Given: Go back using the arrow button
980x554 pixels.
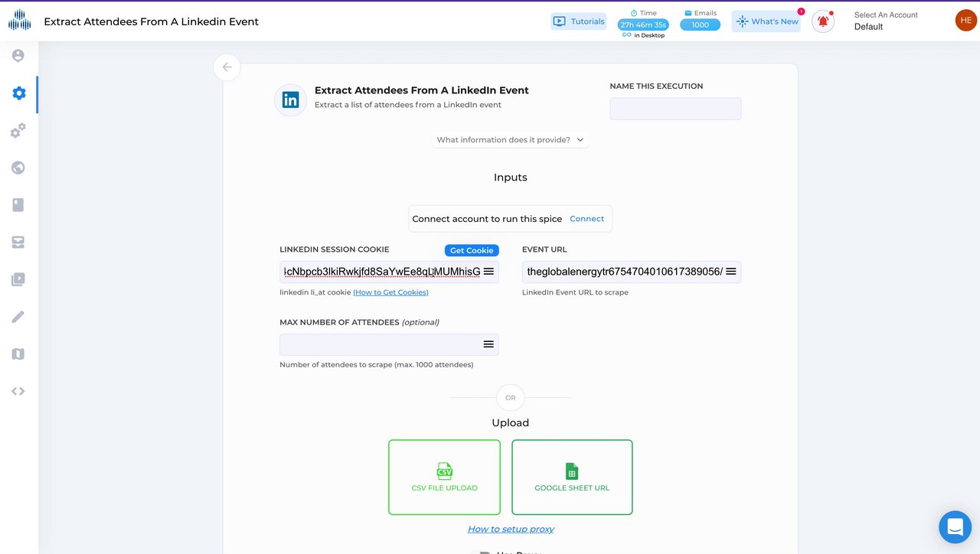Looking at the screenshot, I should click(227, 67).
